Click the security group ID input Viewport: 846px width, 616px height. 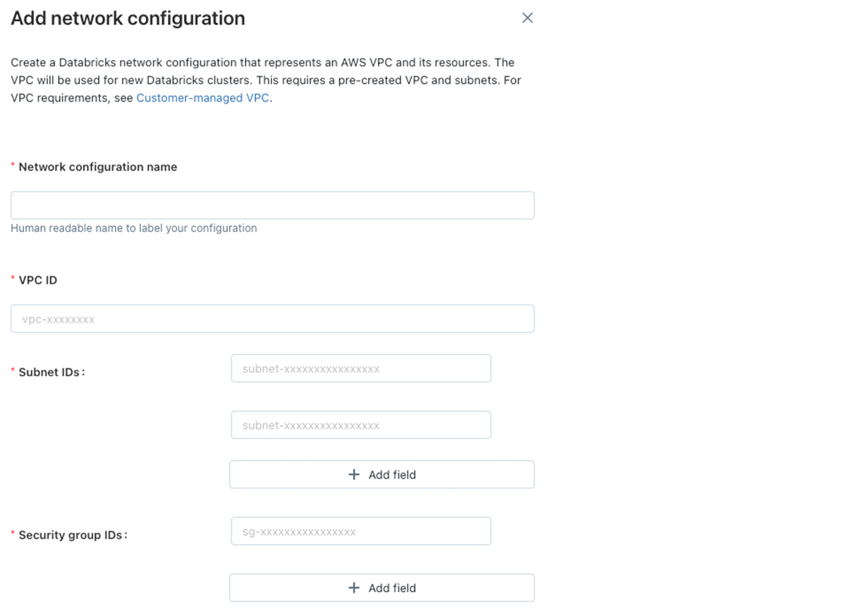[x=360, y=531]
